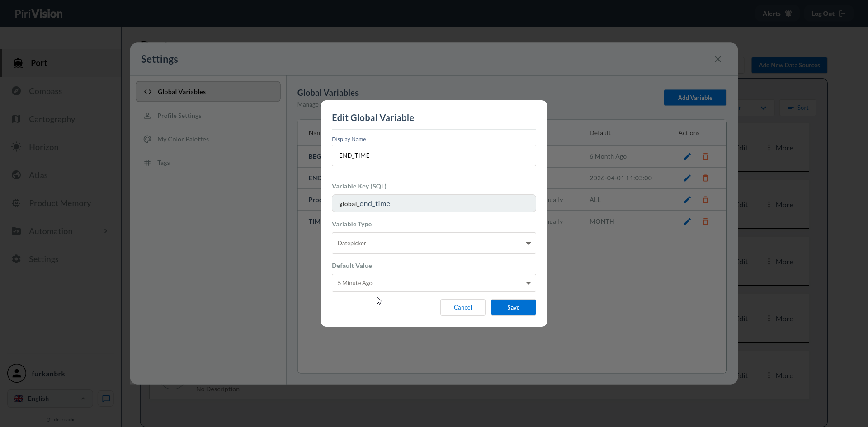Edit the BEGIN row variable pencil icon
Image resolution: width=868 pixels, height=427 pixels.
pos(687,156)
